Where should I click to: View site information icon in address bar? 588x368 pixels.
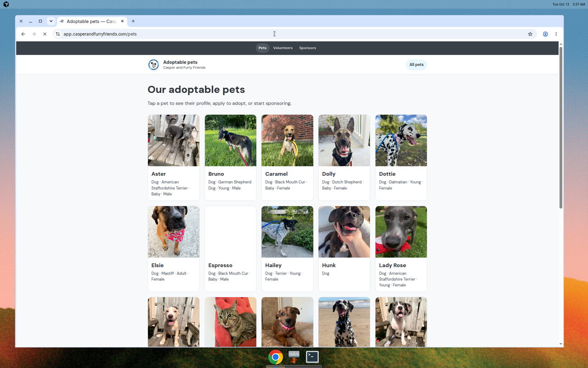(57, 34)
